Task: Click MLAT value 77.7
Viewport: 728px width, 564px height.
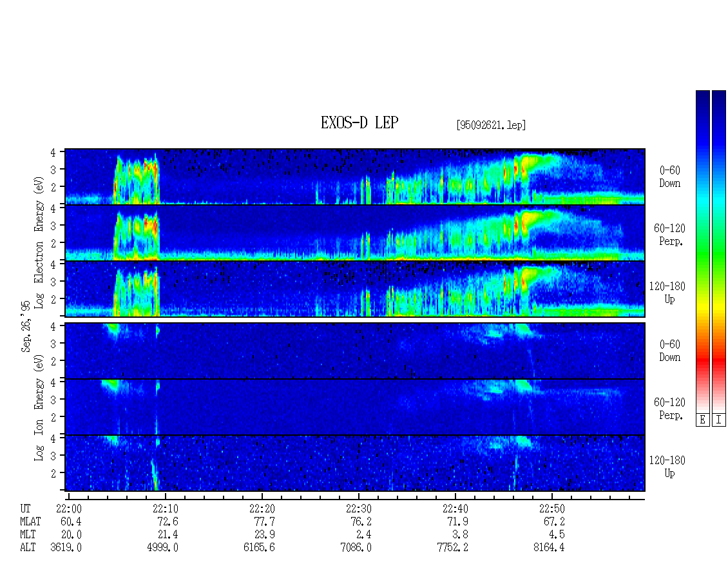Action: (x=264, y=521)
